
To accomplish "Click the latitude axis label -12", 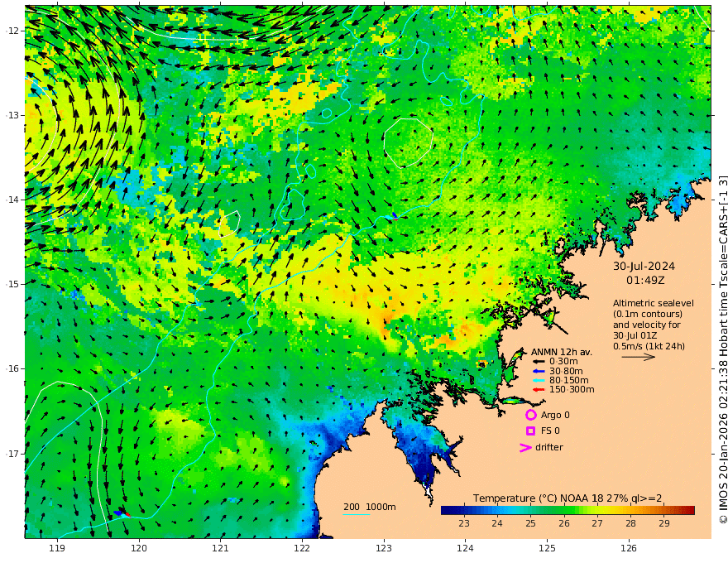I will point(13,31).
